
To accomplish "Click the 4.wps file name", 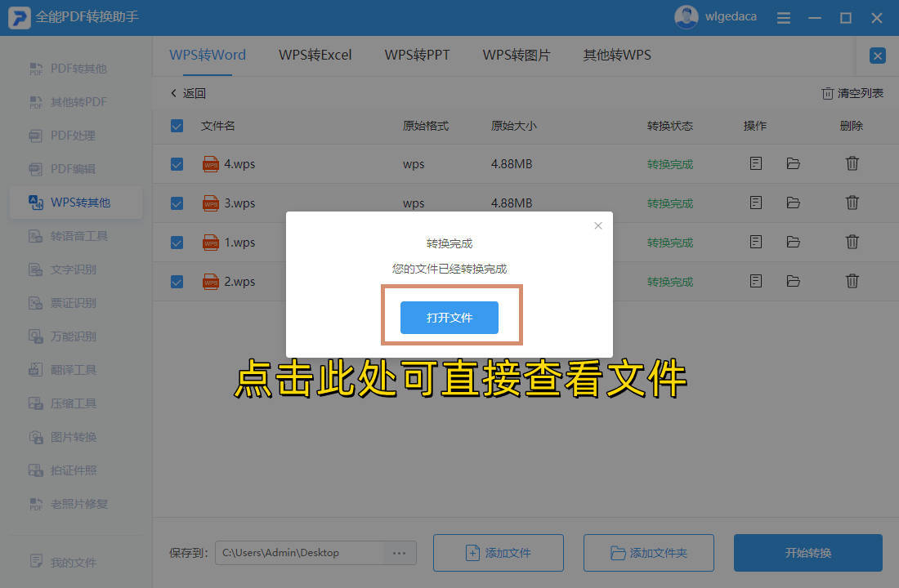I will (x=239, y=164).
